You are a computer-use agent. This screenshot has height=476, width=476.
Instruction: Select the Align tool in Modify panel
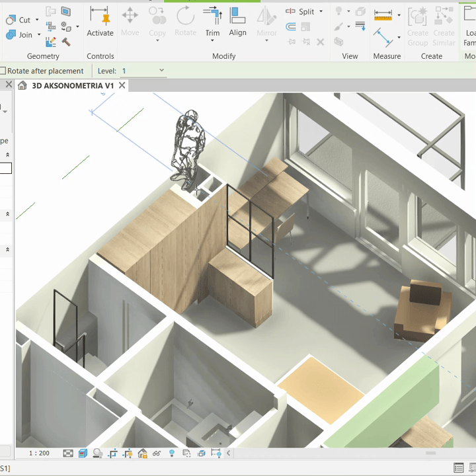click(x=237, y=20)
